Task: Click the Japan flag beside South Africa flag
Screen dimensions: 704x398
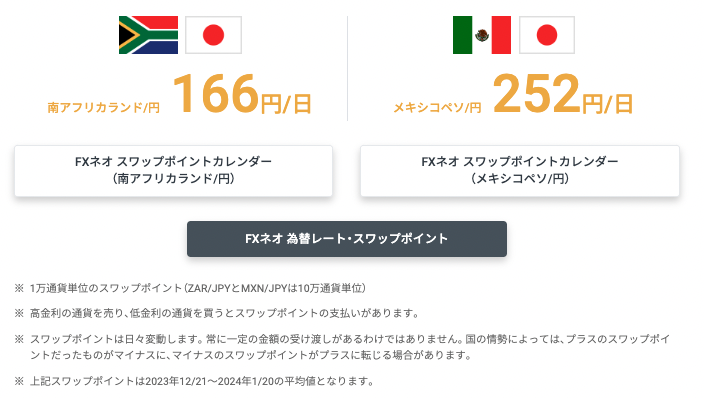Action: pos(213,35)
